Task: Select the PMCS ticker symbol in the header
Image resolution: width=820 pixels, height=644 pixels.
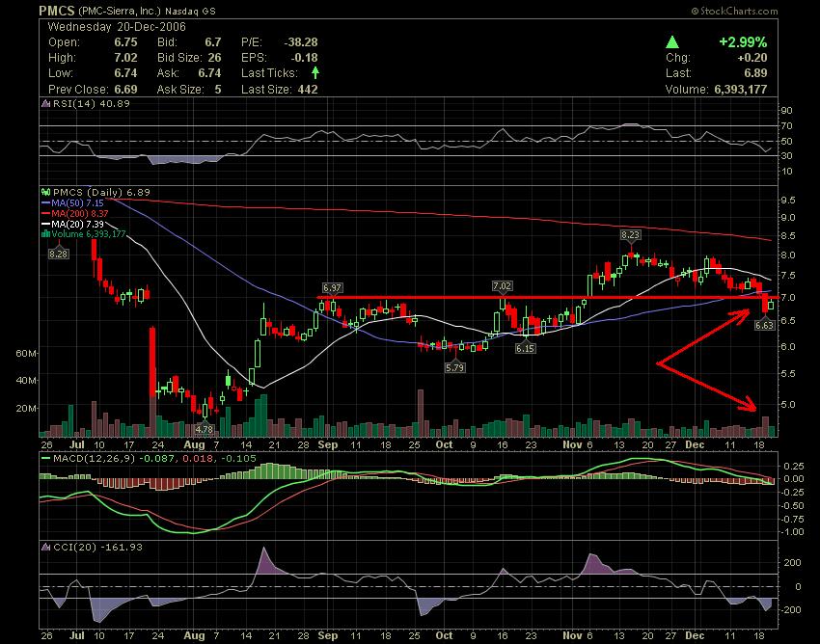Action: tap(57, 11)
